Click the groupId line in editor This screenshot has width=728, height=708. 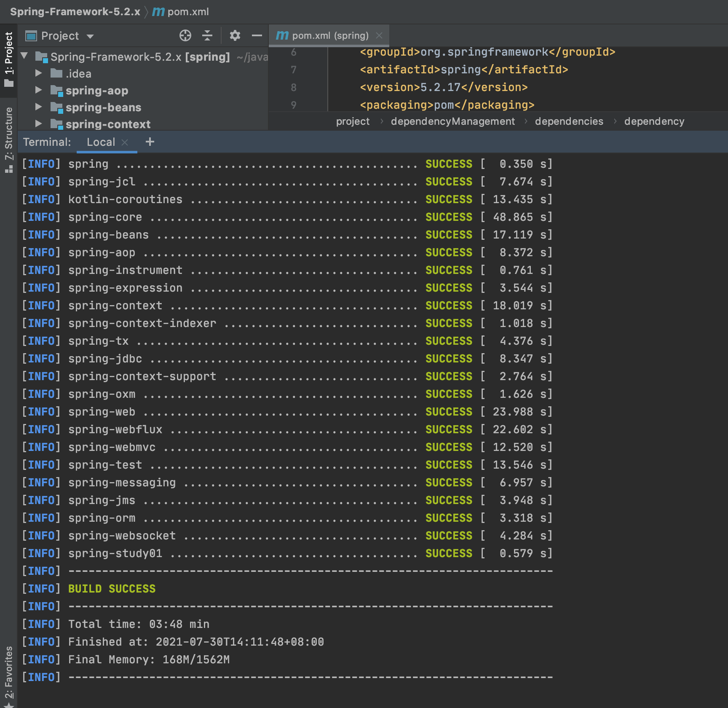(487, 52)
